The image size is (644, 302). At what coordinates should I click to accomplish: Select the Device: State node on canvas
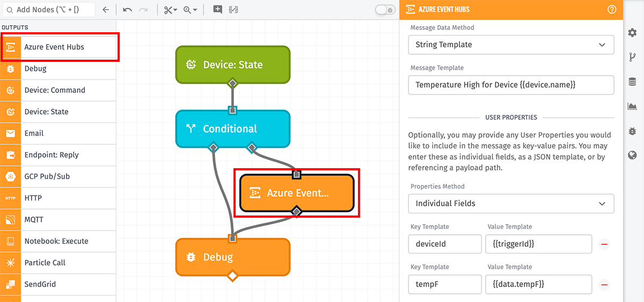pyautogui.click(x=233, y=64)
